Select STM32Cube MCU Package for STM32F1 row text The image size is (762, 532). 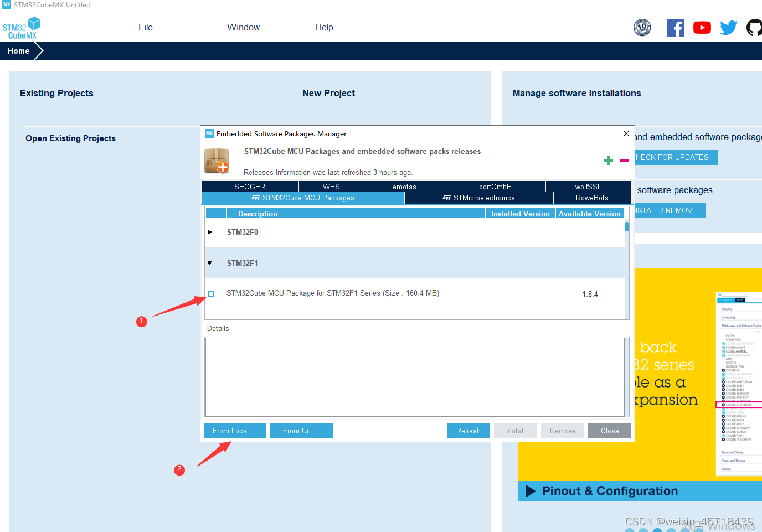pyautogui.click(x=333, y=293)
